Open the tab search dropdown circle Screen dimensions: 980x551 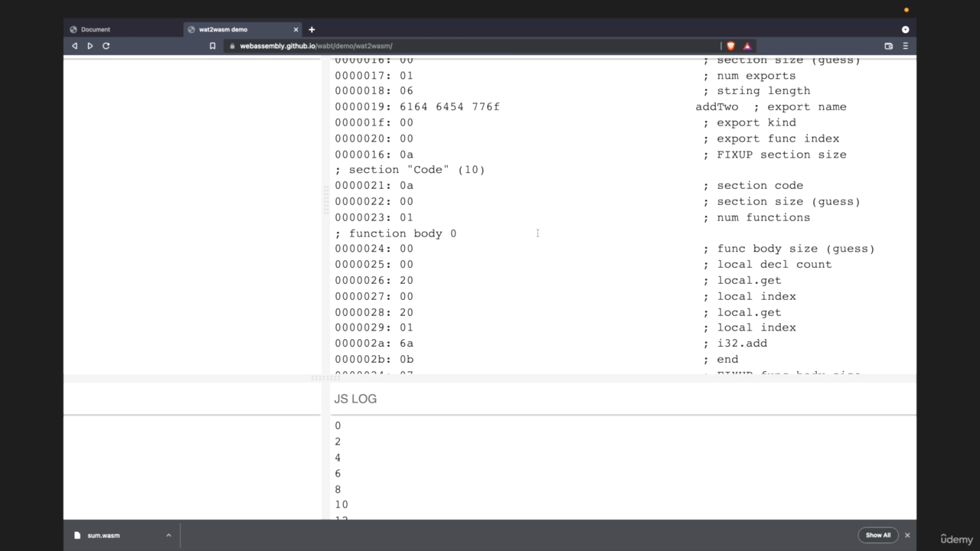point(905,29)
